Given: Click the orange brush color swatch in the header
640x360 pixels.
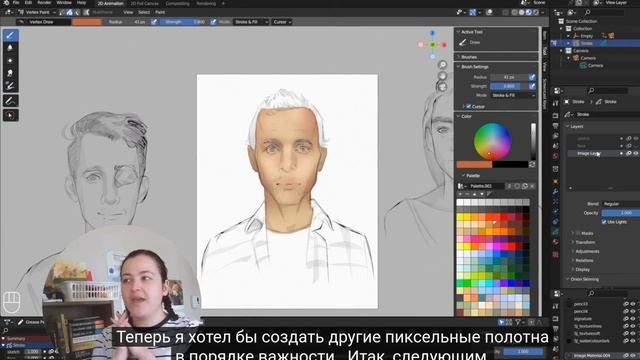Looking at the screenshot, I should click(87, 22).
